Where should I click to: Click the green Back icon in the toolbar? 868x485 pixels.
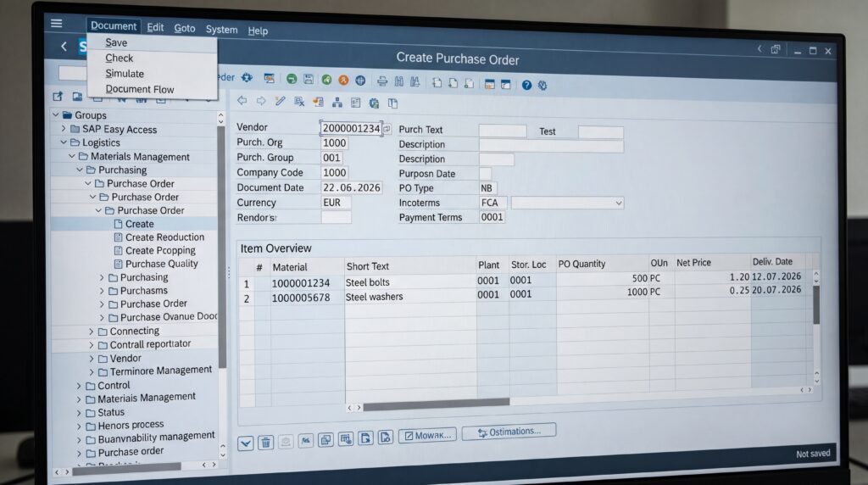tap(326, 80)
